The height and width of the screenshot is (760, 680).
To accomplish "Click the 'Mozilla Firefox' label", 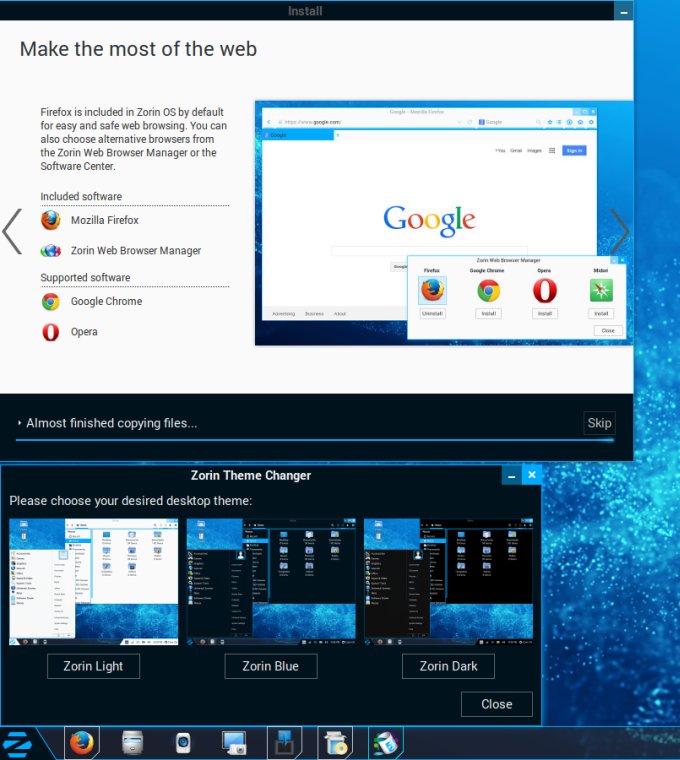I will pyautogui.click(x=105, y=221).
